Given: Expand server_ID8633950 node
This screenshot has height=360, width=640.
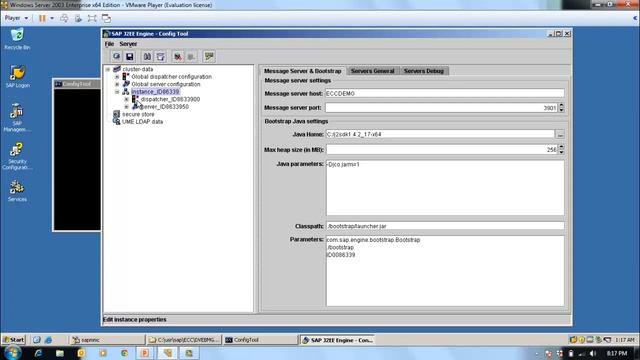Looking at the screenshot, I should point(127,107).
